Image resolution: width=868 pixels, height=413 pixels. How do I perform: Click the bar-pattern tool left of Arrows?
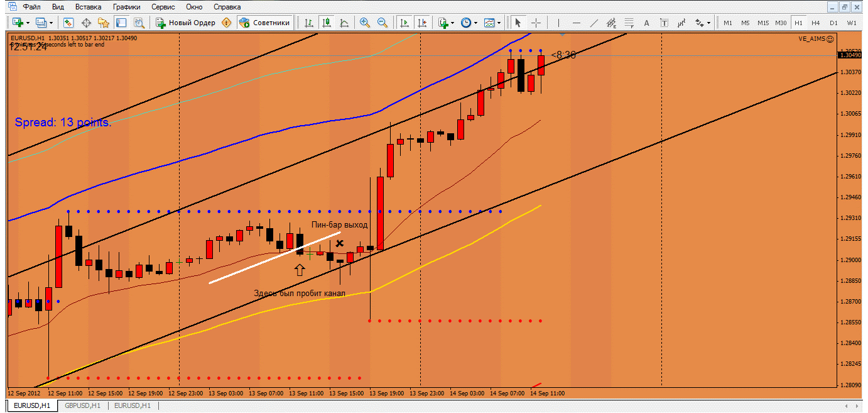pyautogui.click(x=682, y=23)
